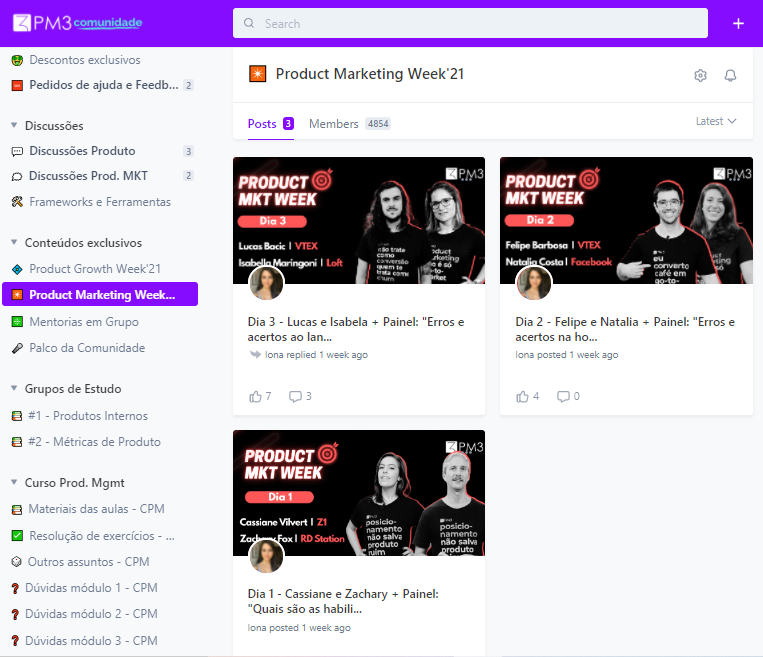Click the Discussões Prod. MKT speech icon
This screenshot has width=763, height=657.
(x=17, y=176)
